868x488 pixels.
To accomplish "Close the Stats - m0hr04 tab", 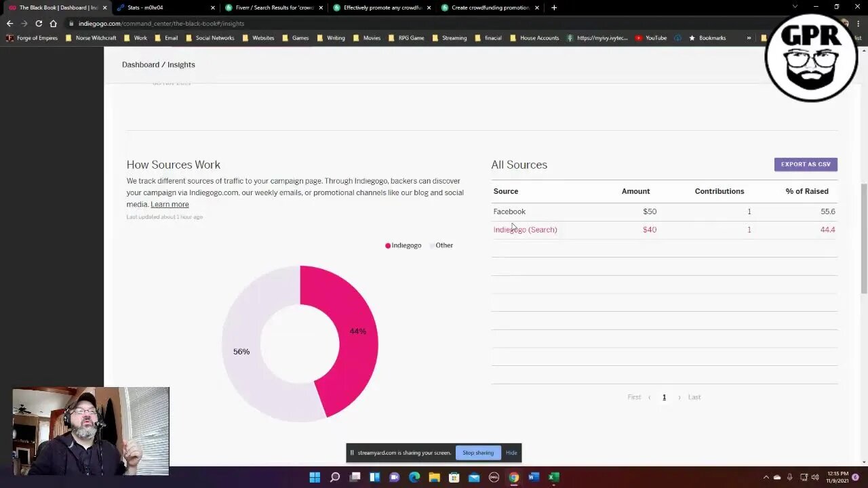I will pyautogui.click(x=212, y=7).
